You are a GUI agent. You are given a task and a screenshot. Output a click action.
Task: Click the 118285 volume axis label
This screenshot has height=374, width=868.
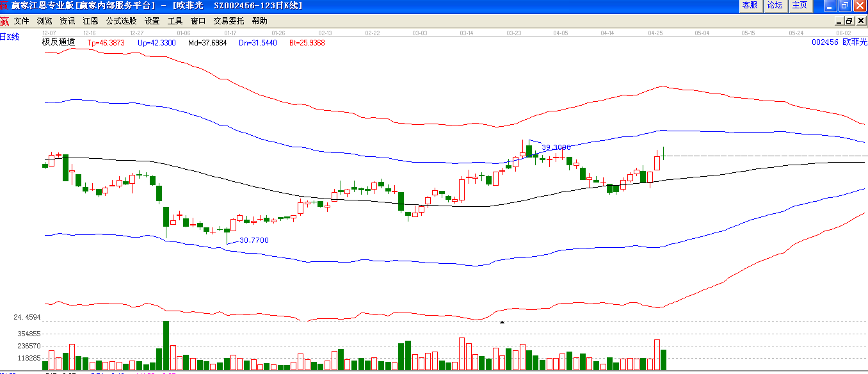tap(29, 358)
